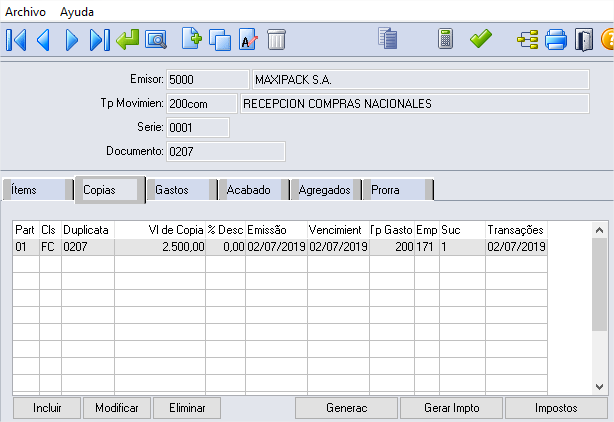Delete the record with trash can icon

coord(276,39)
